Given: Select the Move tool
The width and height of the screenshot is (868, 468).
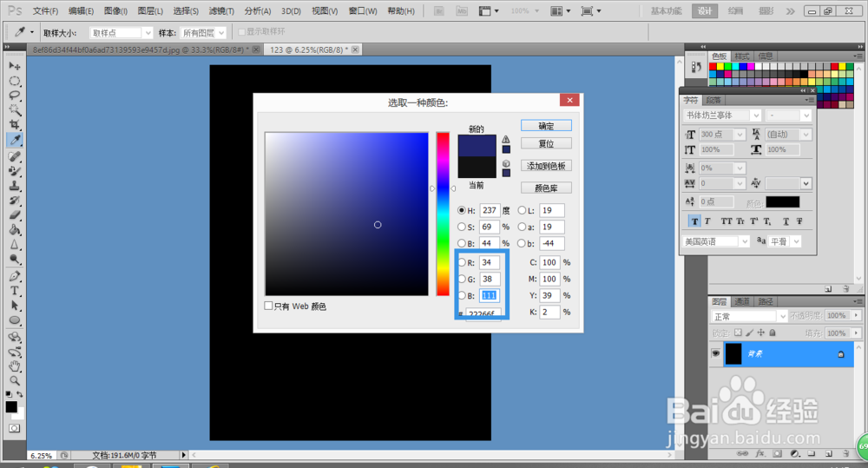Looking at the screenshot, I should (x=15, y=66).
